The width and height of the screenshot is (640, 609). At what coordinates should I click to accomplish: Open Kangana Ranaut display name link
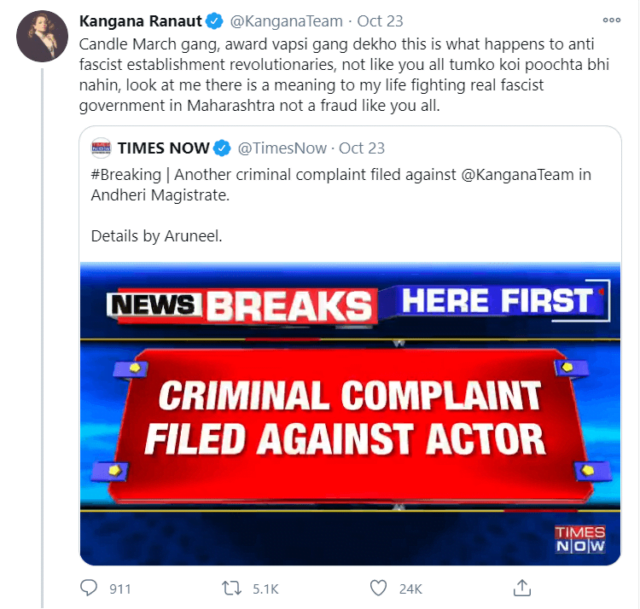click(x=138, y=19)
